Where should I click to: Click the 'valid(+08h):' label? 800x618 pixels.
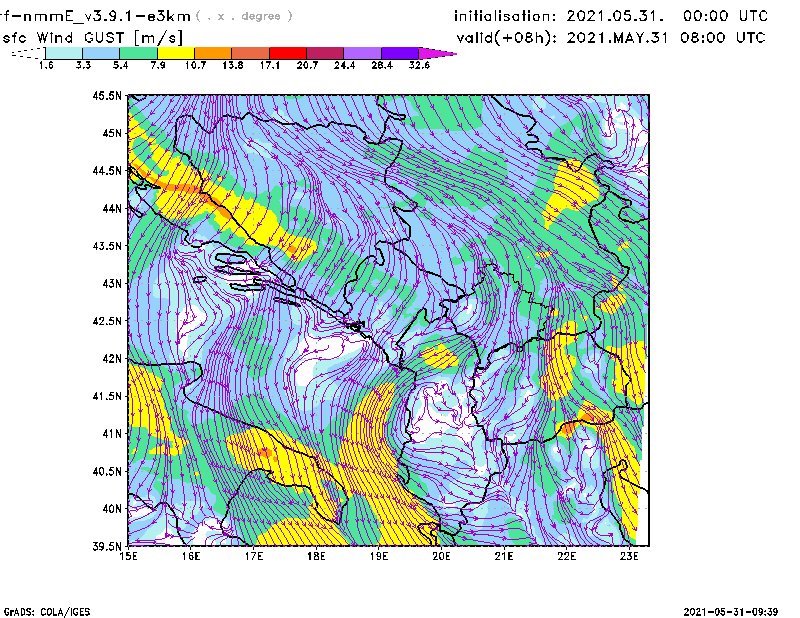507,38
